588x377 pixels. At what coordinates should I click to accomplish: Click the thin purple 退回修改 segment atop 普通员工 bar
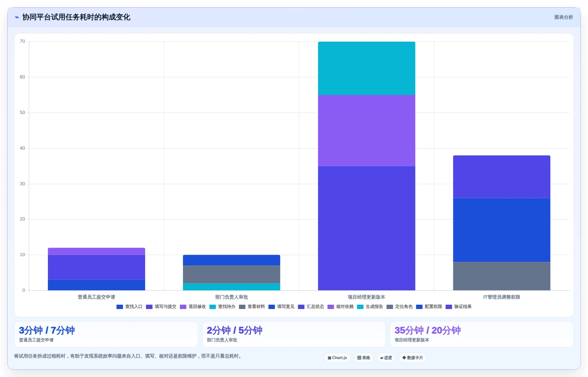click(96, 251)
